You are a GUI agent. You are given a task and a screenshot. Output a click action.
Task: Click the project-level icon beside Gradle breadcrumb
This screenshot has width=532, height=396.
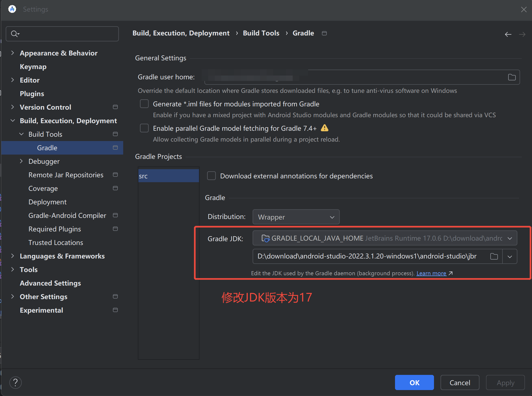pos(324,33)
